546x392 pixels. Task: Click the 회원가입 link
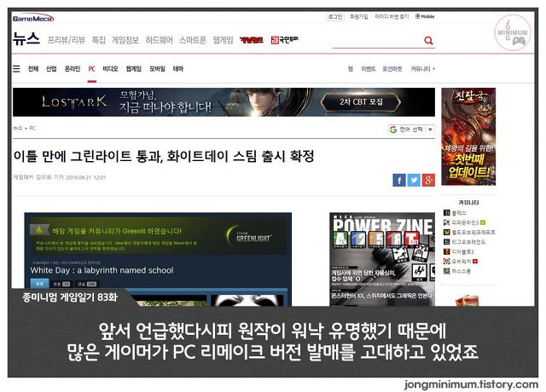coord(358,16)
